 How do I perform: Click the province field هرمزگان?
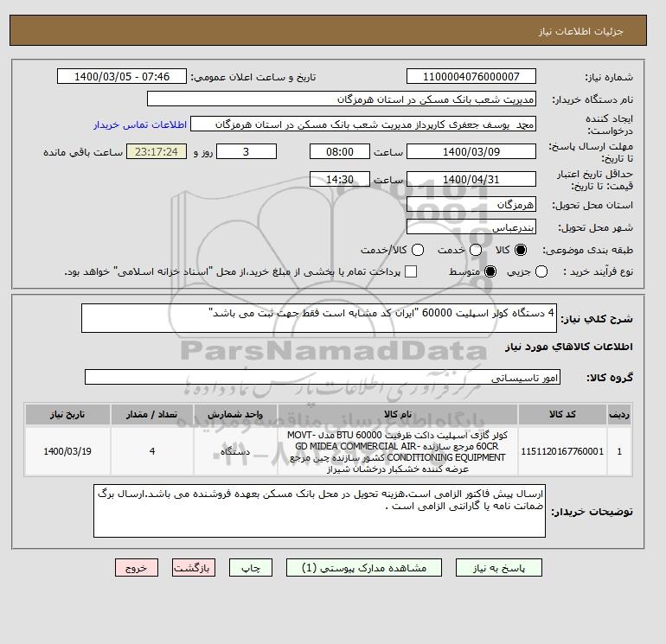point(471,205)
